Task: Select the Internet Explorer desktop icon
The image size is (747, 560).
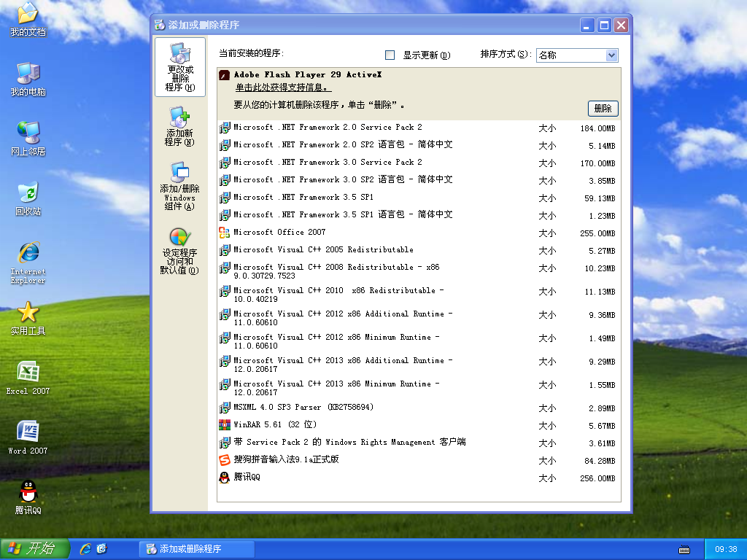Action: tap(28, 262)
